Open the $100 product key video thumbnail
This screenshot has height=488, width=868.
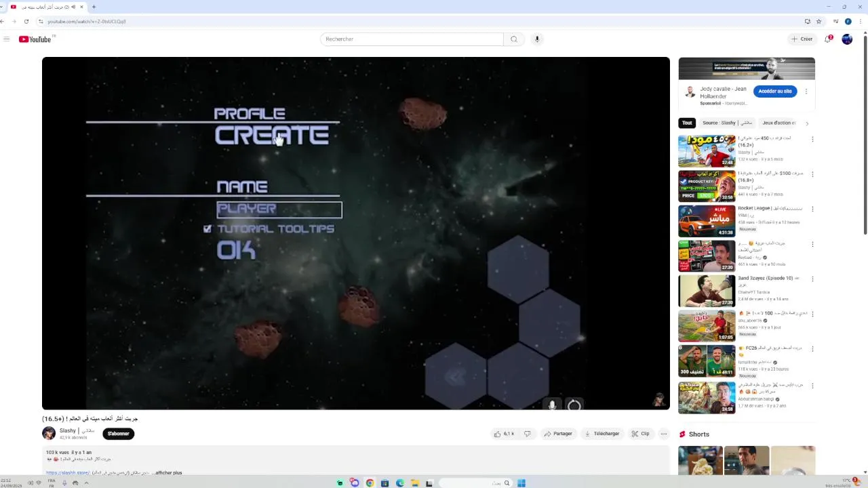[707, 186]
